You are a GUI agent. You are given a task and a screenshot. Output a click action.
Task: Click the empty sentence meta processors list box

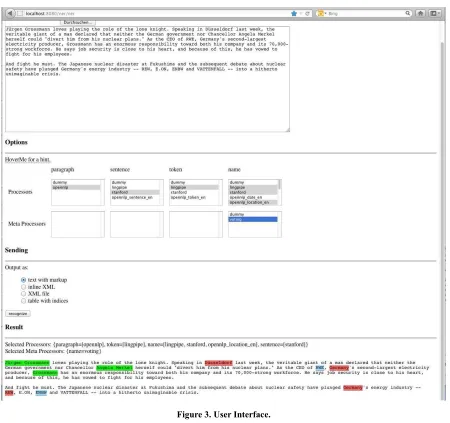(137, 224)
